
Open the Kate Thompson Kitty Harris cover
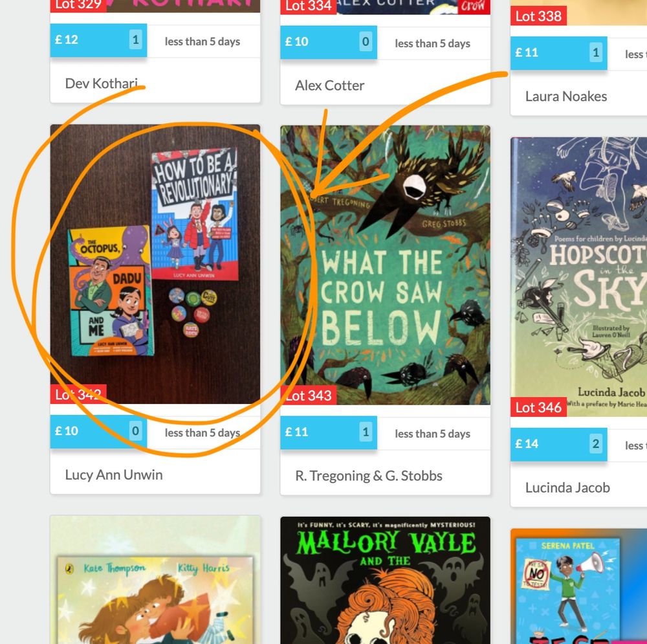155,580
